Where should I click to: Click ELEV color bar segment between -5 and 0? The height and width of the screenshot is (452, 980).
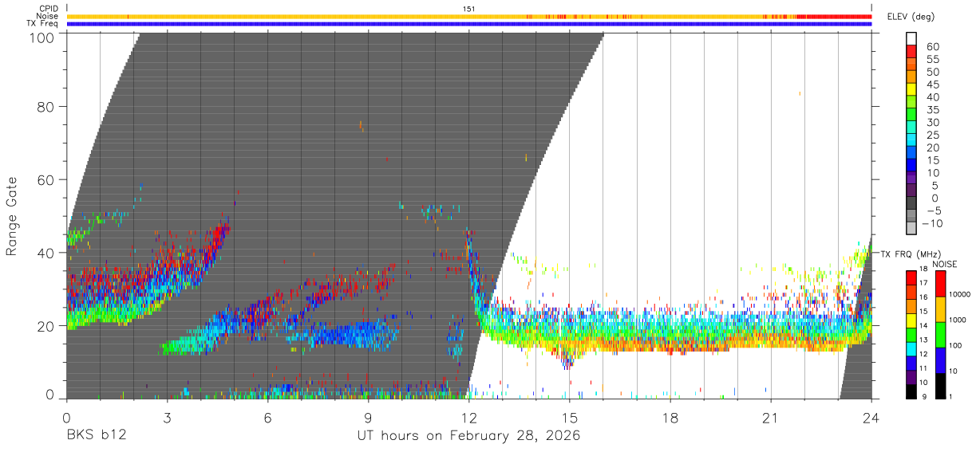coord(911,204)
